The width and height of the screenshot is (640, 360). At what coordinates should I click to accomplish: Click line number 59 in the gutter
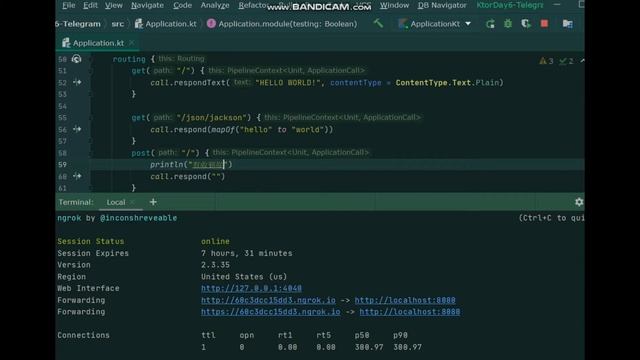[62, 164]
